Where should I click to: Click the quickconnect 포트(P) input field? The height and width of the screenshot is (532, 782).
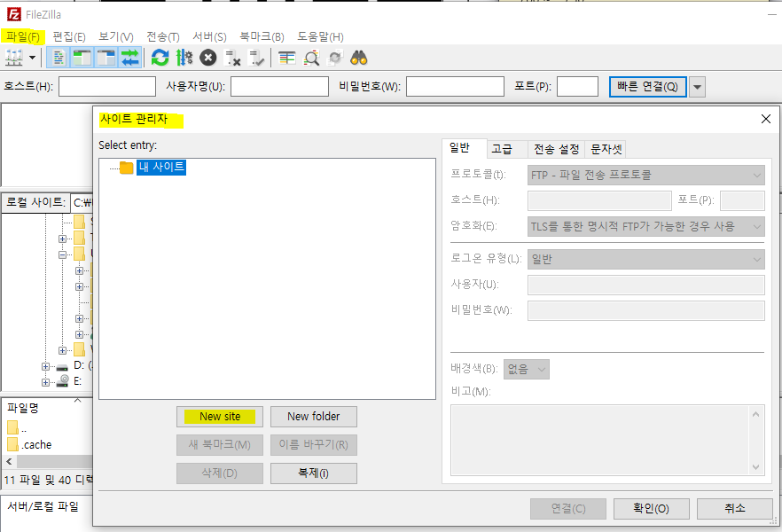click(577, 86)
